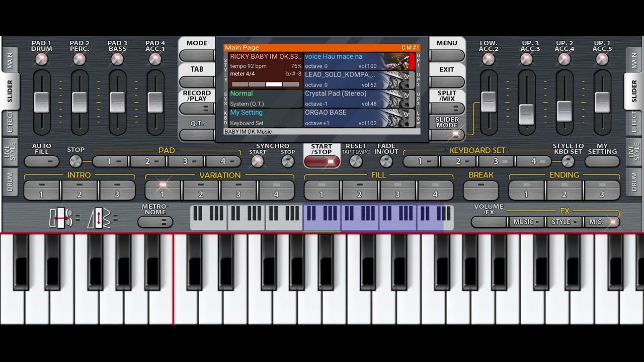
Task: Click the PAD 2 PERC. knob
Action: [79, 59]
